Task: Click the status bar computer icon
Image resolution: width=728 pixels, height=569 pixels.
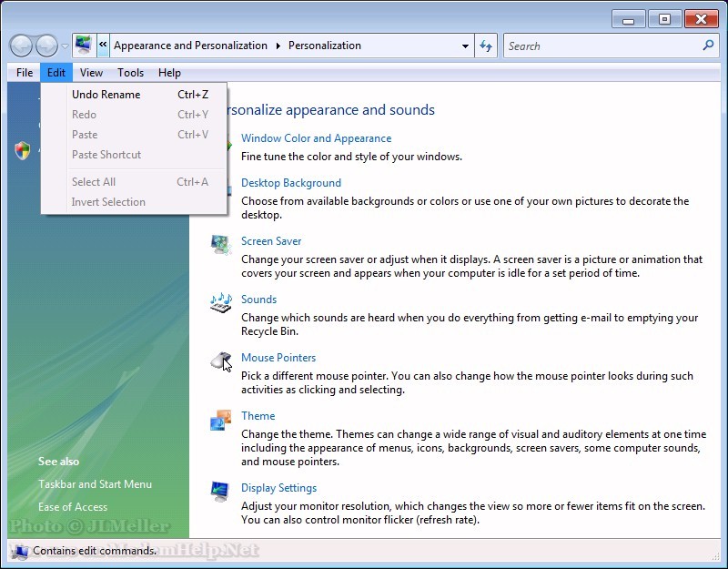Action: pos(19,551)
